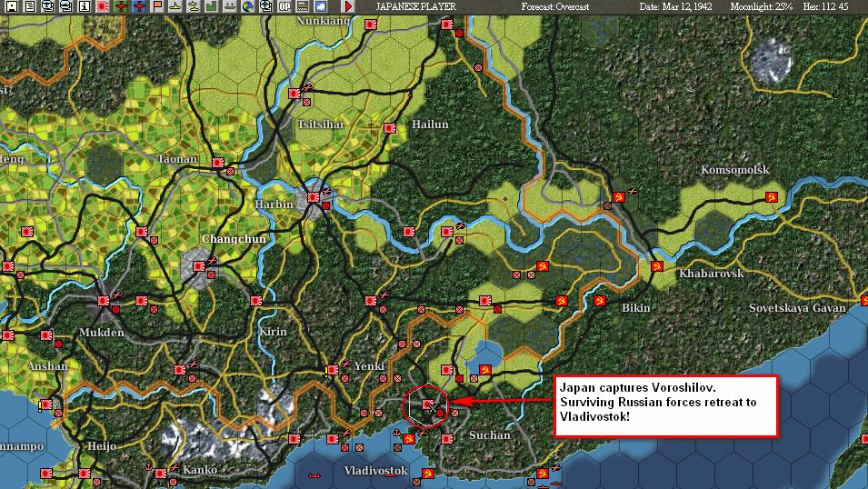Select the Japanese flag at Taonan

coord(218,163)
